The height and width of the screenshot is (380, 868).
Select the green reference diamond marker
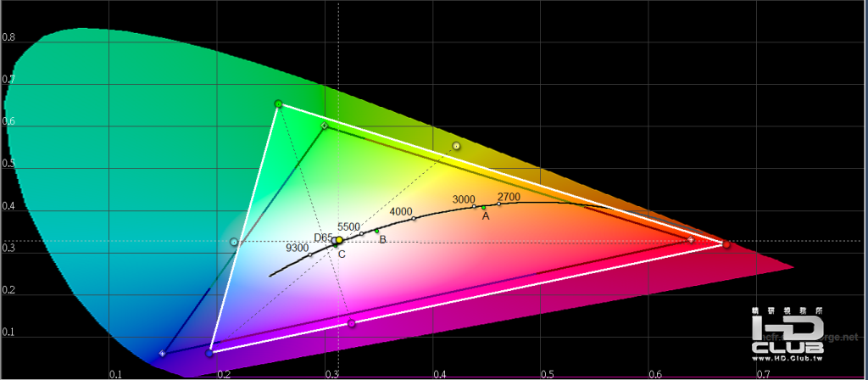325,126
